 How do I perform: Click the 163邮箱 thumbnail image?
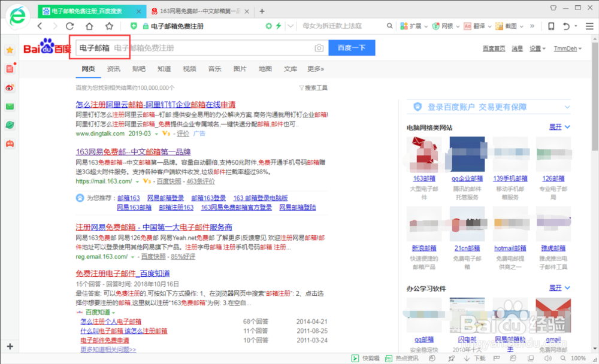pos(424,154)
